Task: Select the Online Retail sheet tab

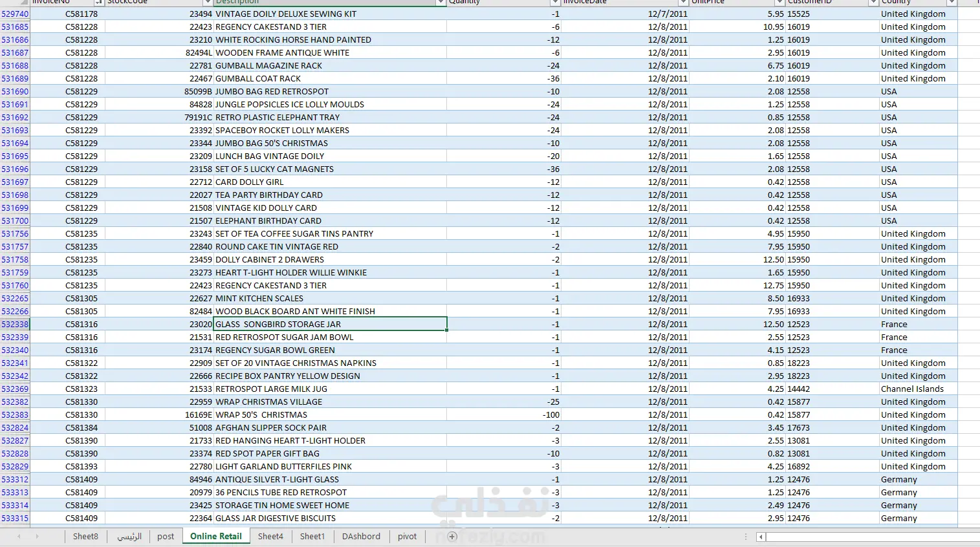Action: (x=216, y=537)
